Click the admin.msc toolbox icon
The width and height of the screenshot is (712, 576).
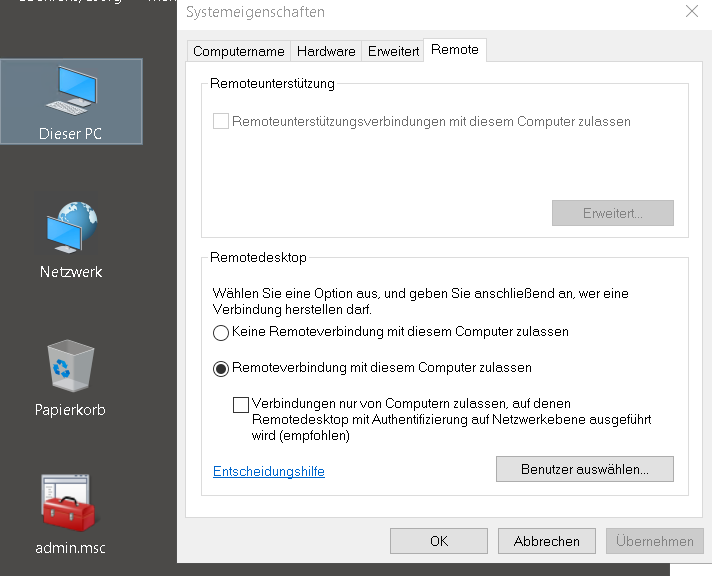tap(71, 510)
